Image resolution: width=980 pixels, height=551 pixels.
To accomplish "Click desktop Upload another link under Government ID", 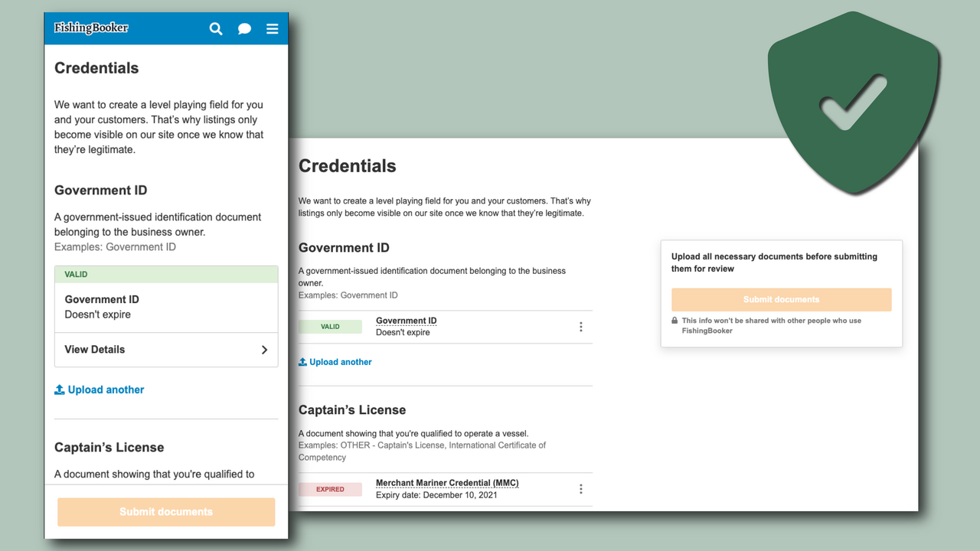I will pyautogui.click(x=341, y=362).
